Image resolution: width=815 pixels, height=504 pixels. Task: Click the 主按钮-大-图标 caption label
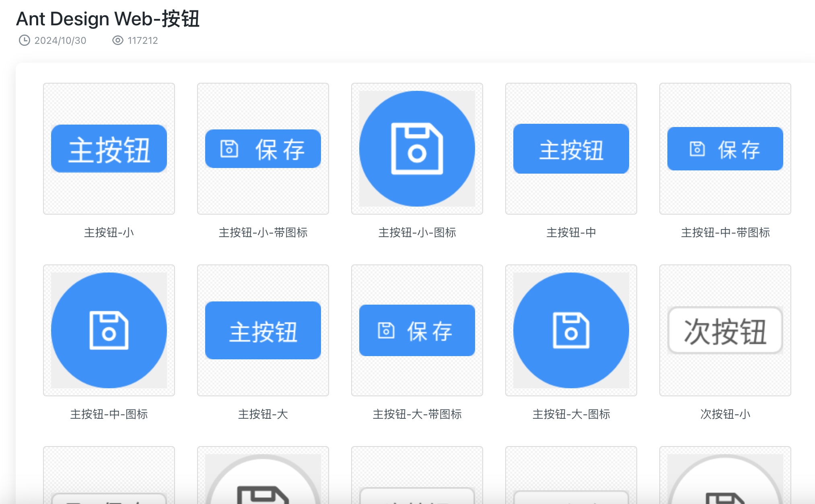(x=571, y=414)
